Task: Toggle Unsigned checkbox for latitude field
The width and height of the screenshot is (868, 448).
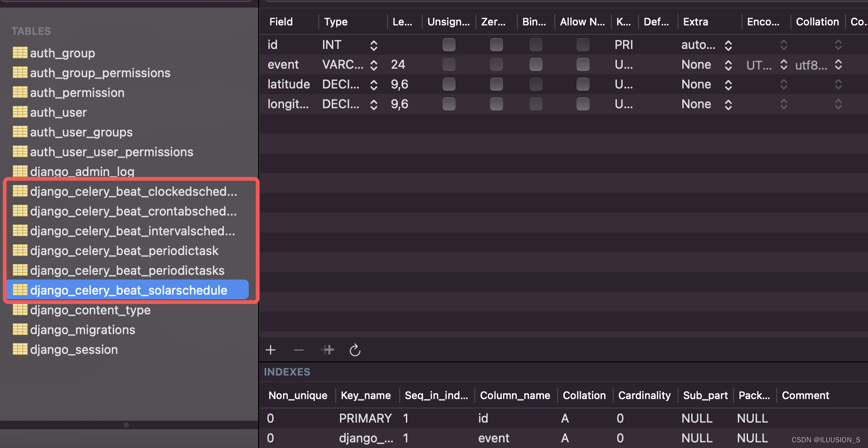Action: click(x=449, y=84)
